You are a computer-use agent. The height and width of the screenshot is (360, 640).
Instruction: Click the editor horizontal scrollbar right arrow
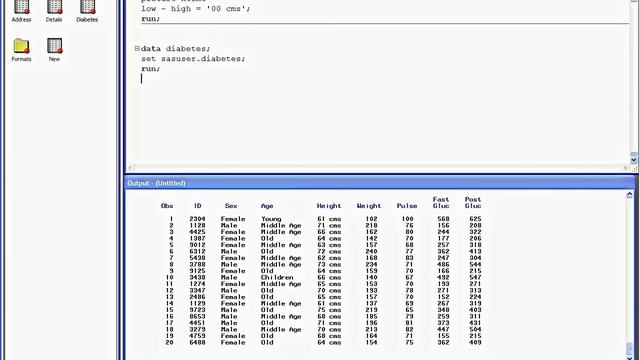(x=626, y=168)
